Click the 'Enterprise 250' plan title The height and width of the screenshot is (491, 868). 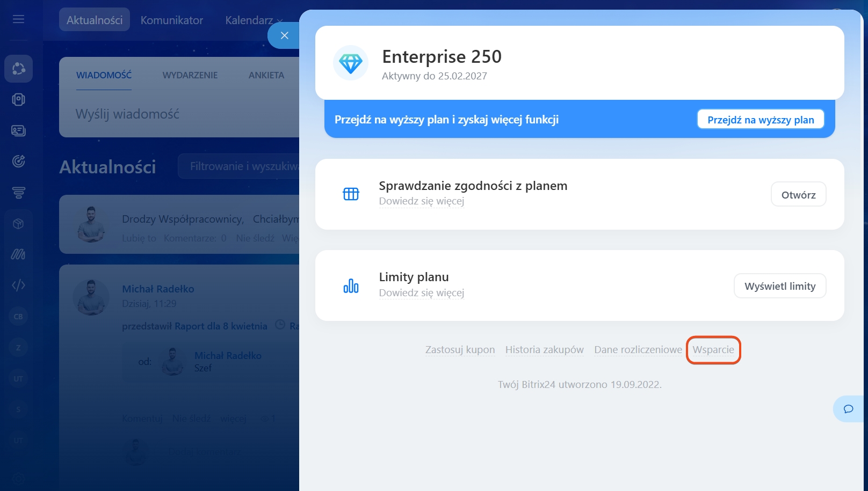coord(442,56)
